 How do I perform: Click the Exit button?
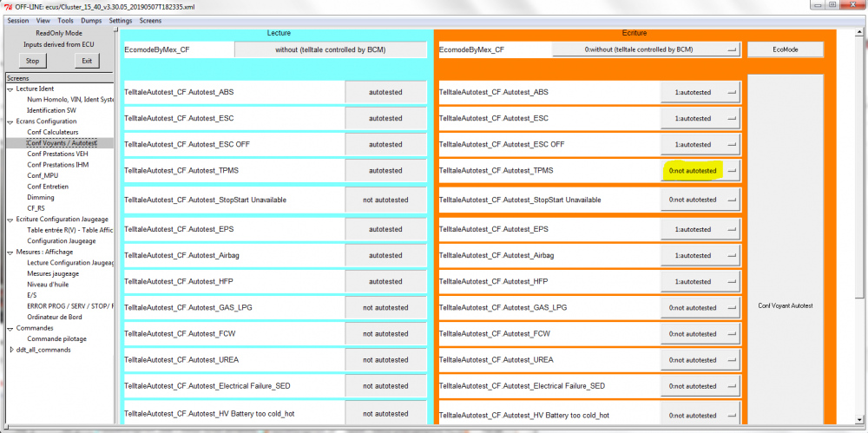click(x=87, y=61)
